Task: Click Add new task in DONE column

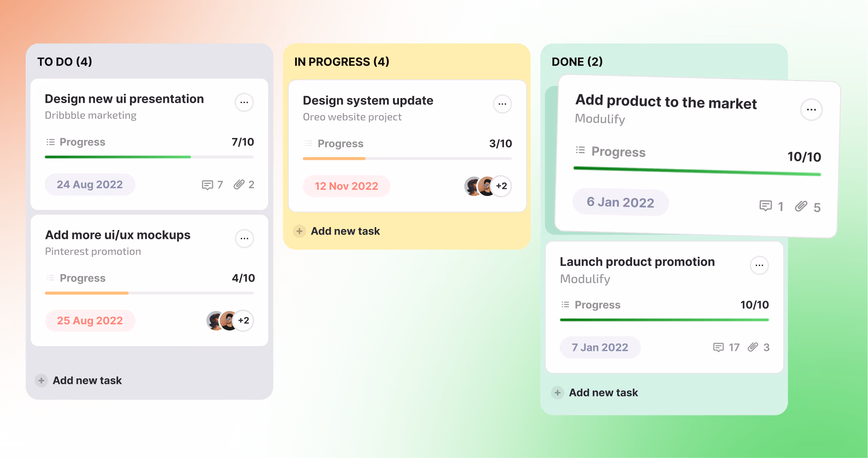Action: click(603, 393)
